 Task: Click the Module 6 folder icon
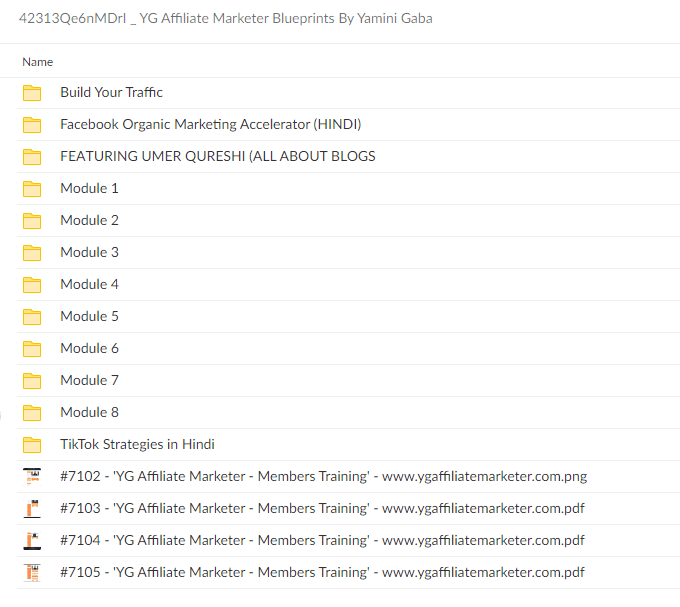coord(32,349)
